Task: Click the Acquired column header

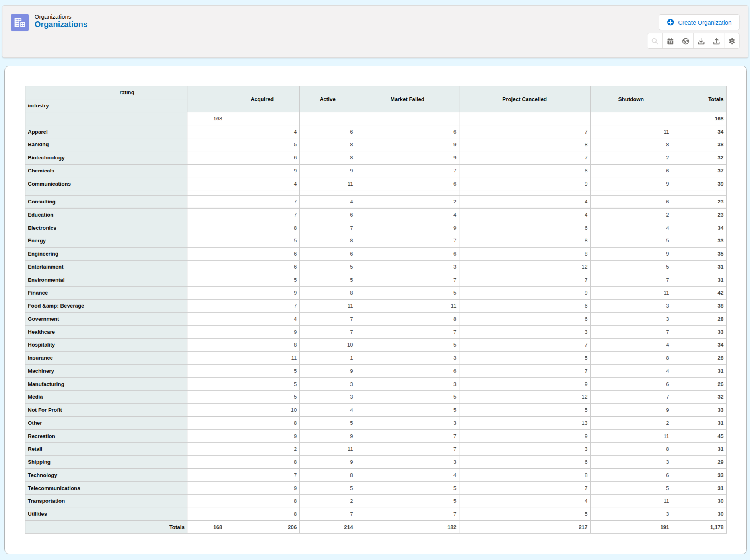Action: click(x=262, y=99)
